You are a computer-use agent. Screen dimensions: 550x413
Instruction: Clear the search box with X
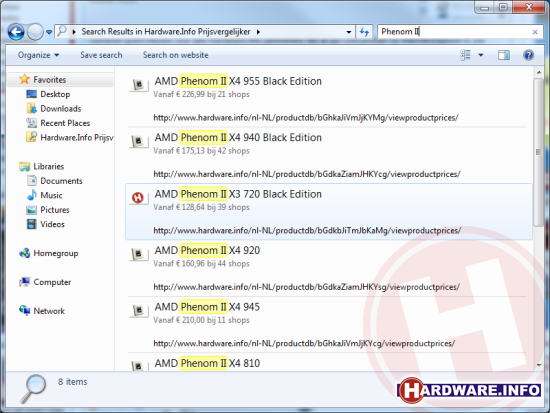[535, 32]
